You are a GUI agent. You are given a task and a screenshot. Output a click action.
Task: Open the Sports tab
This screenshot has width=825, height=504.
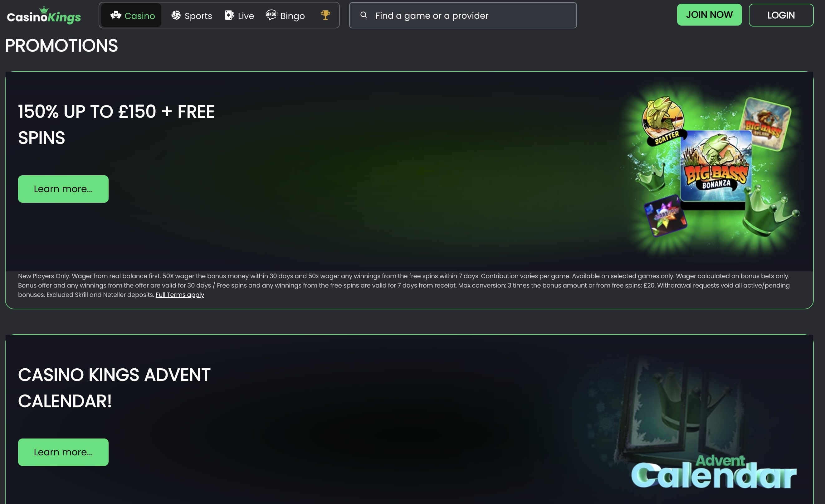[x=192, y=15]
